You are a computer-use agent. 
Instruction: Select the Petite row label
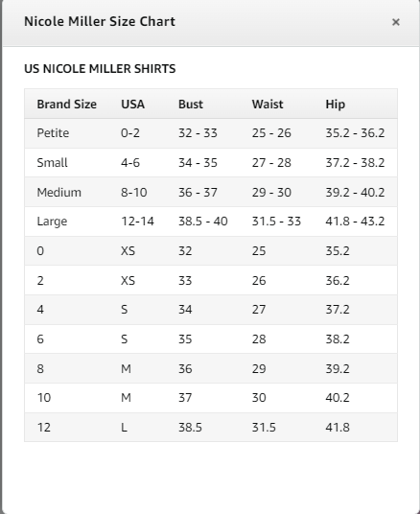point(53,133)
